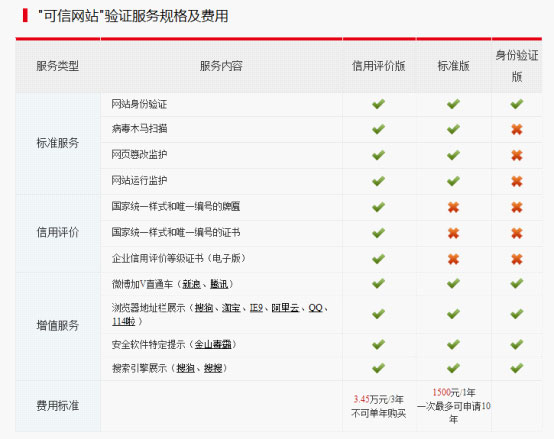Image resolution: width=554 pixels, height=439 pixels.
Task: Click the red cross for 证书 row 标准版
Action: (453, 233)
